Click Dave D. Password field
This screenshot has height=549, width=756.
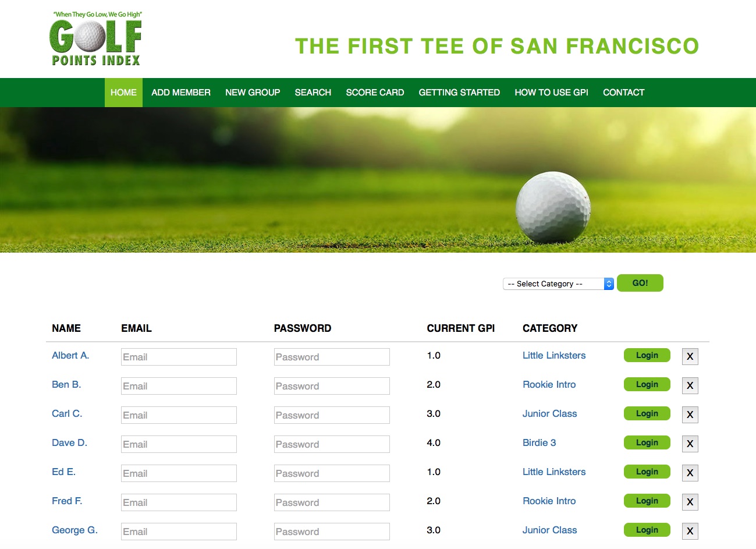coord(332,444)
